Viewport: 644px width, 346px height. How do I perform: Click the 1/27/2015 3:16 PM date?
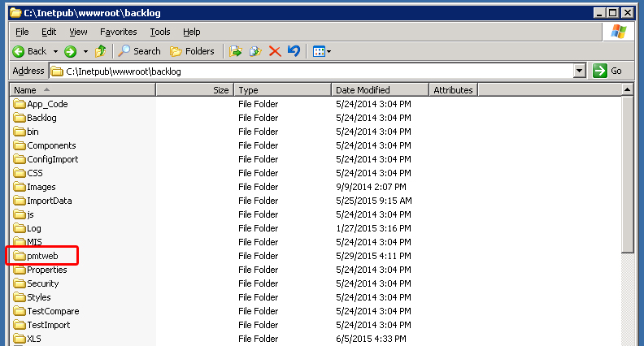click(373, 228)
